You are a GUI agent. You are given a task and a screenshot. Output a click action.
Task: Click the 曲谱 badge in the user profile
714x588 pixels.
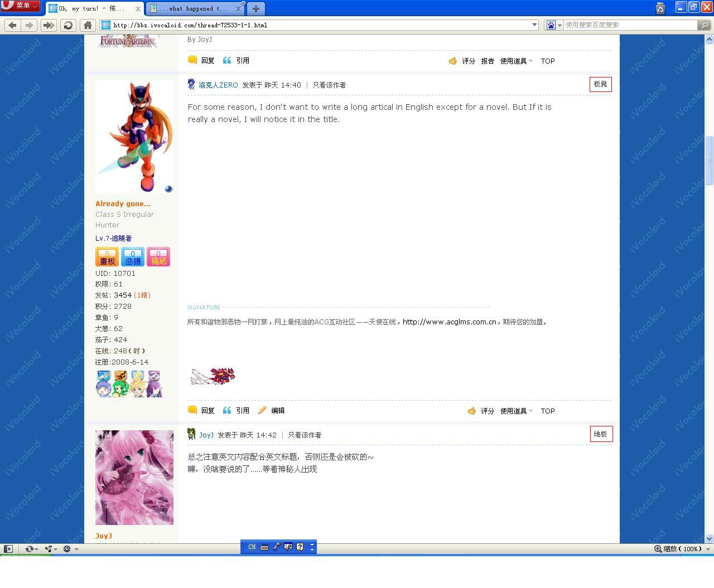133,257
